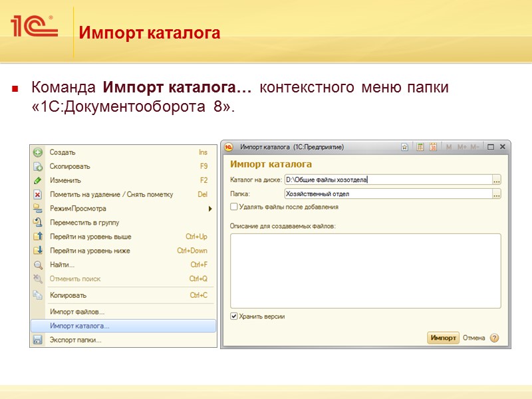The height and width of the screenshot is (399, 532).
Task: Click in the Каталог на диске path field
Action: [388, 180]
